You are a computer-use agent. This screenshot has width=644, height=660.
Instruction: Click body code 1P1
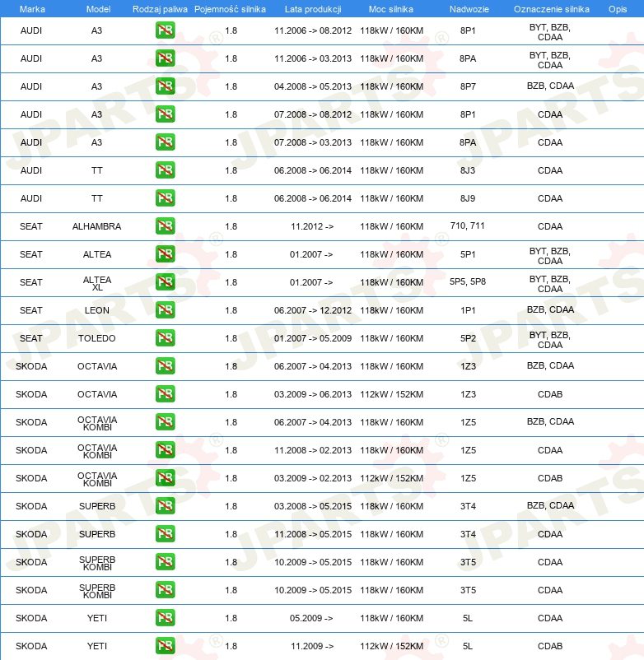468,310
